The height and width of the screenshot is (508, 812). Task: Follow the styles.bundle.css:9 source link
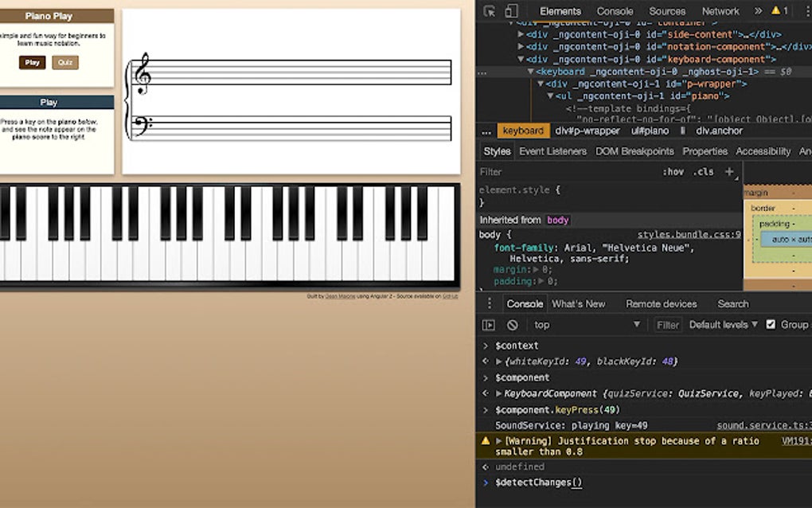pos(688,234)
